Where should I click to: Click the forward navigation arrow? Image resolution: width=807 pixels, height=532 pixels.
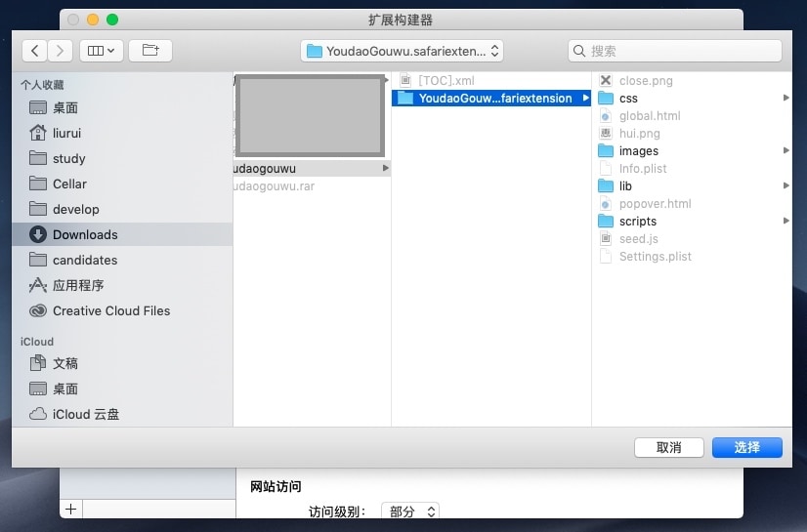coord(61,51)
